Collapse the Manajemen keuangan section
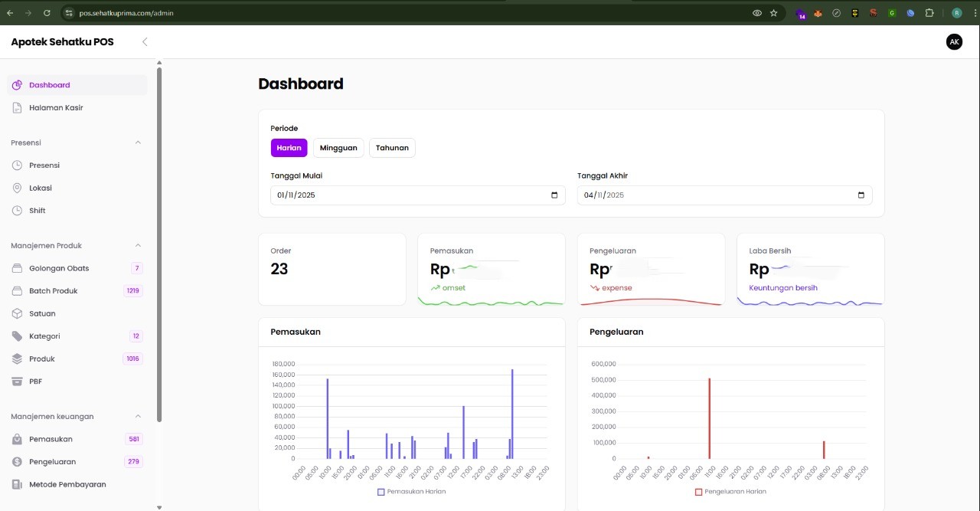Screen dimensions: 980x511 click(x=139, y=417)
